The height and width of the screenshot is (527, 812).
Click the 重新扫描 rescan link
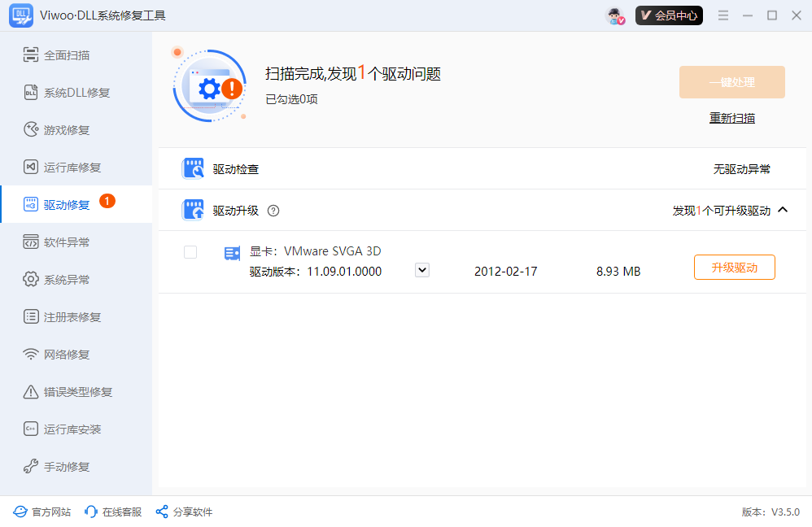tap(731, 118)
